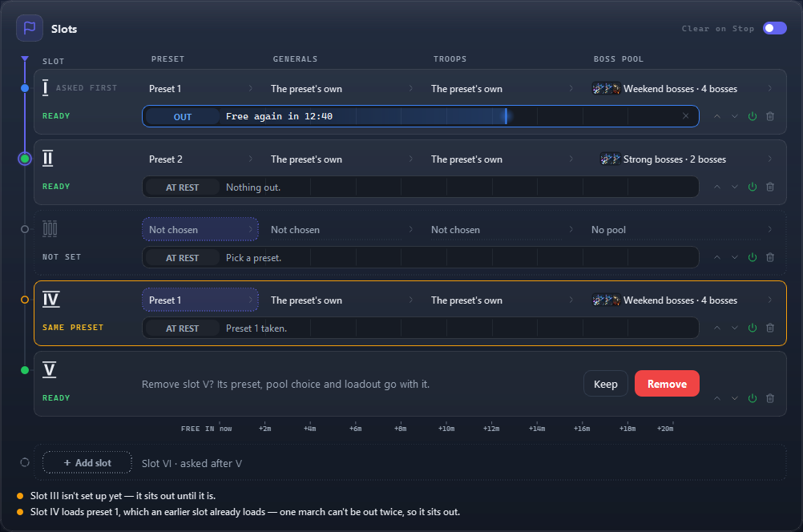Click the red Remove button

[x=667, y=384]
